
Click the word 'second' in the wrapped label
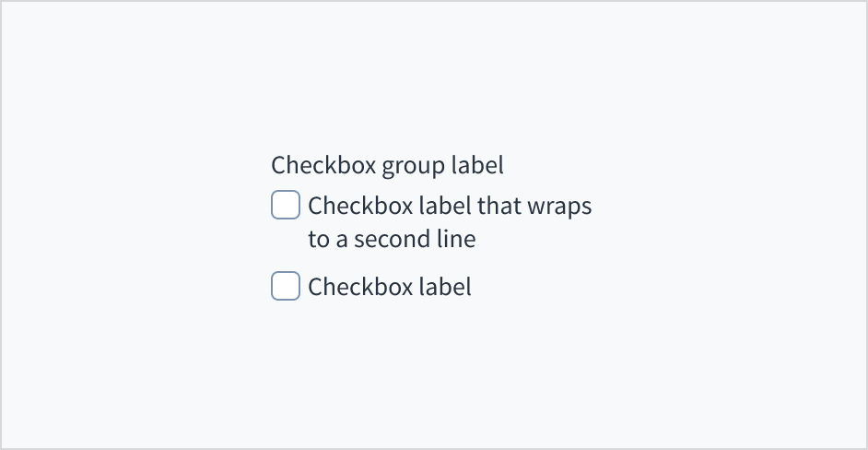pos(388,240)
